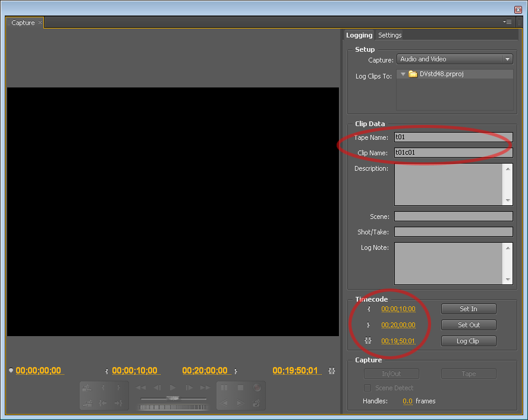Open the Capture panel menu
Viewport: 528px width, 420px height.
tap(507, 21)
